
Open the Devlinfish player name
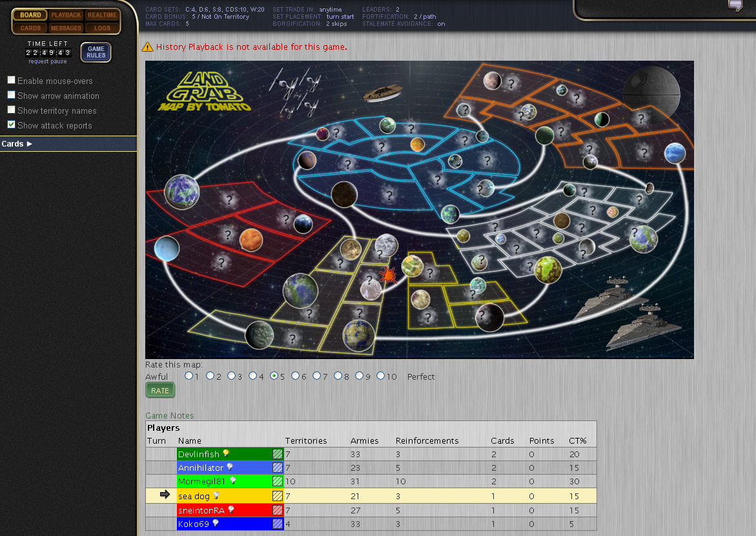tap(199, 454)
